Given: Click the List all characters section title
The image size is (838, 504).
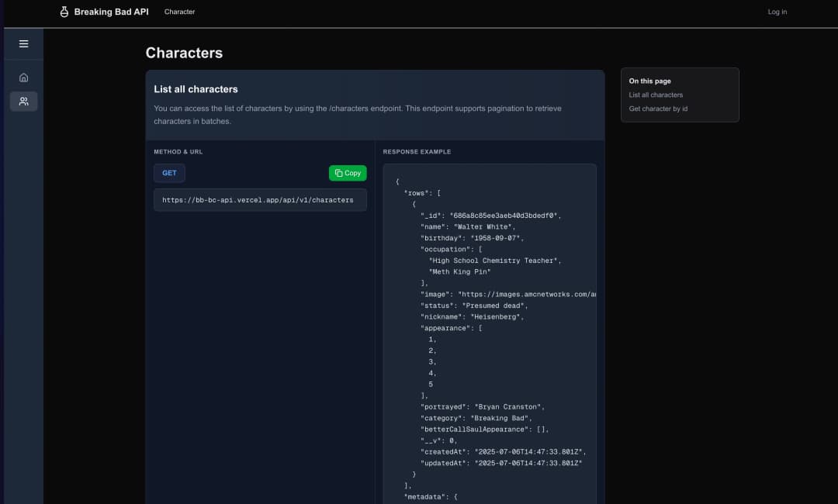Looking at the screenshot, I should pos(196,89).
